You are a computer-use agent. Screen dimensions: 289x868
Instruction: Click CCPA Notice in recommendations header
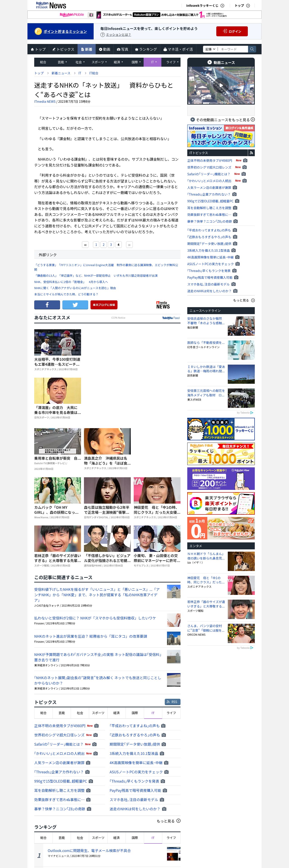point(118,318)
